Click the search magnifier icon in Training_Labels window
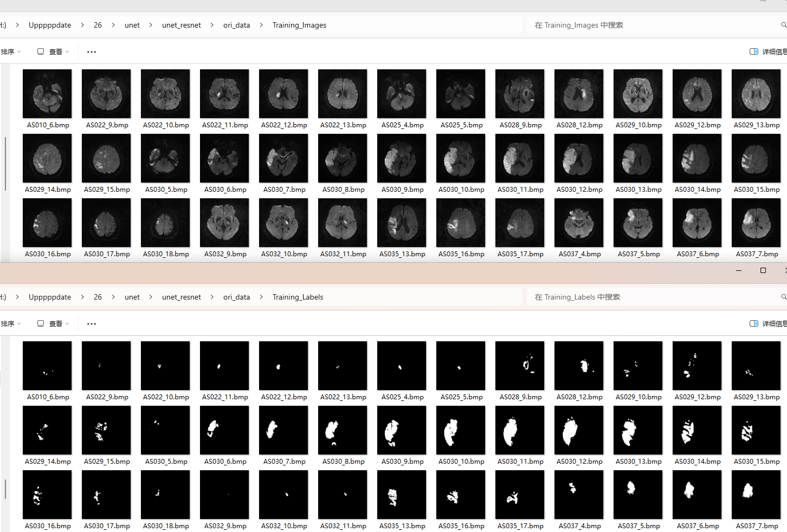 tap(783, 297)
